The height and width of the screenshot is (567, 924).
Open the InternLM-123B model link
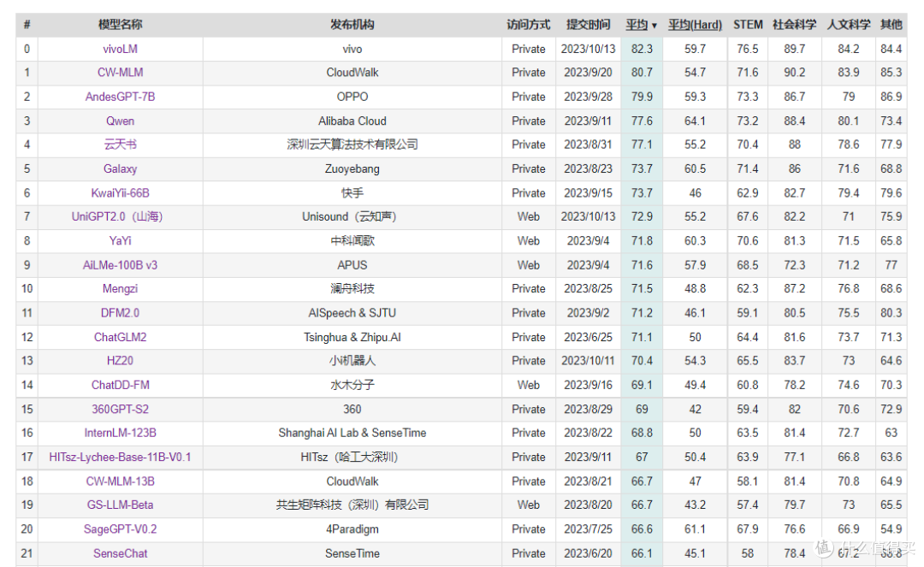(121, 433)
